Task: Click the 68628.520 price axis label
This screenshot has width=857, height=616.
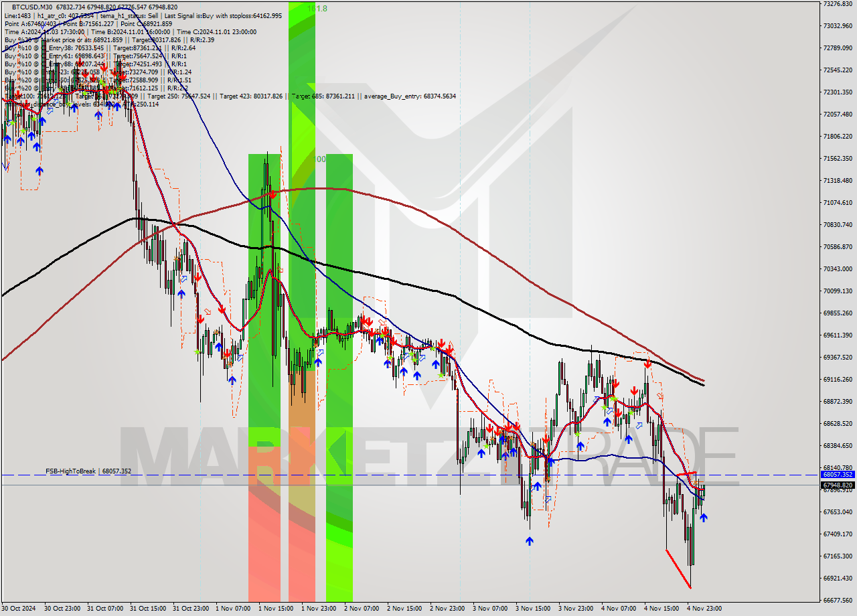Action: tap(838, 424)
